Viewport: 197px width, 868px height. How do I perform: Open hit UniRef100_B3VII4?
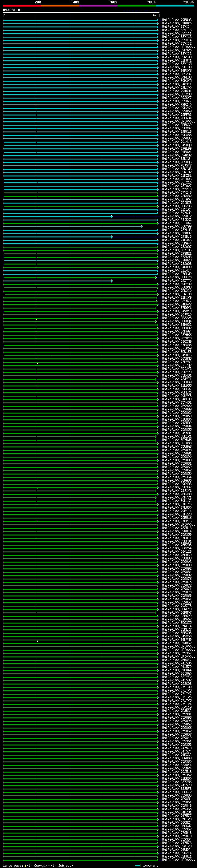point(177,26)
